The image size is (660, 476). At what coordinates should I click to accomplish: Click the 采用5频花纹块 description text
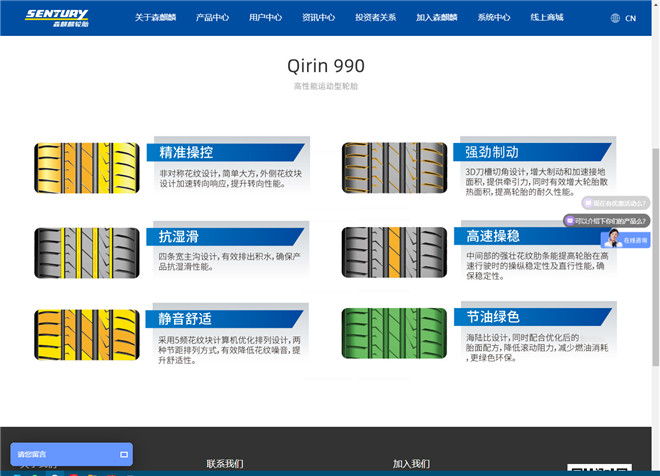pyautogui.click(x=229, y=350)
